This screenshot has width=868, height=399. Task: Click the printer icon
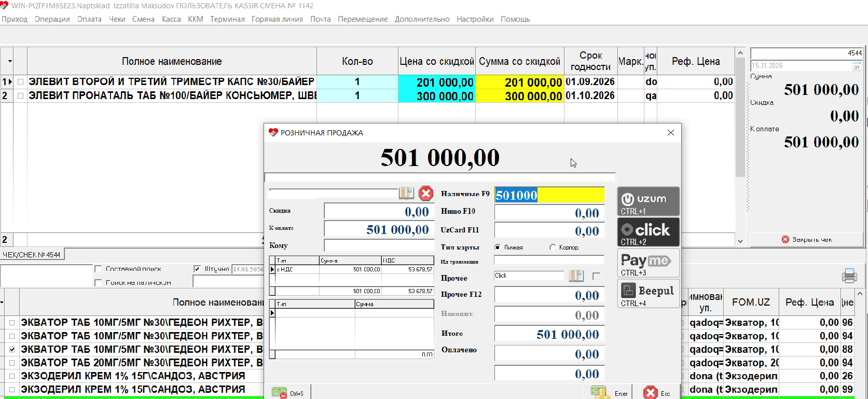849,276
